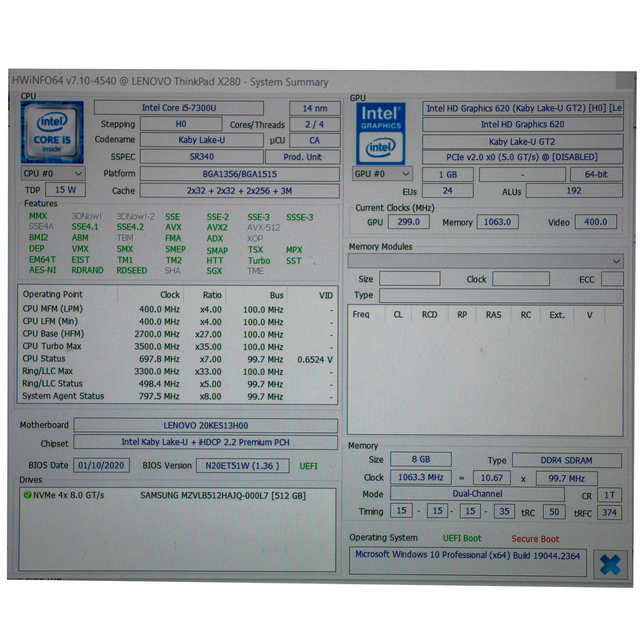The width and height of the screenshot is (644, 644).
Task: Click the GPU codename Kaby Lake-U GT2
Action: pos(523,141)
